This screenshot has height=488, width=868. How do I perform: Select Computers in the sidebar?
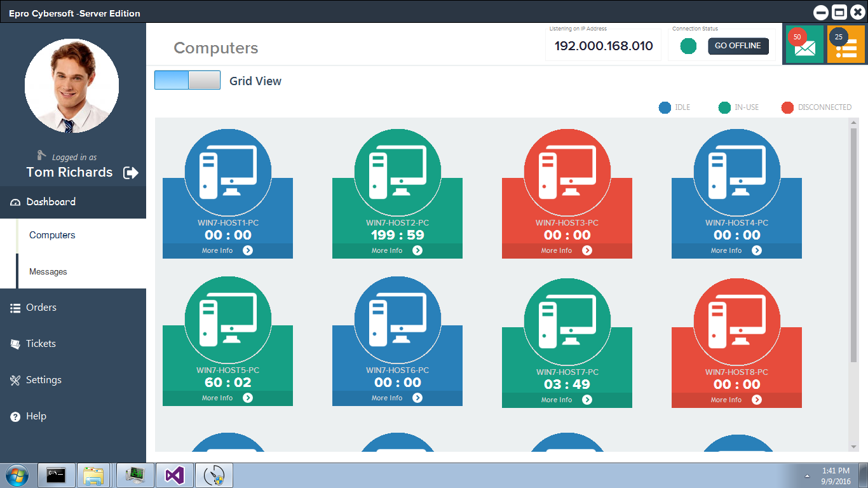click(52, 235)
